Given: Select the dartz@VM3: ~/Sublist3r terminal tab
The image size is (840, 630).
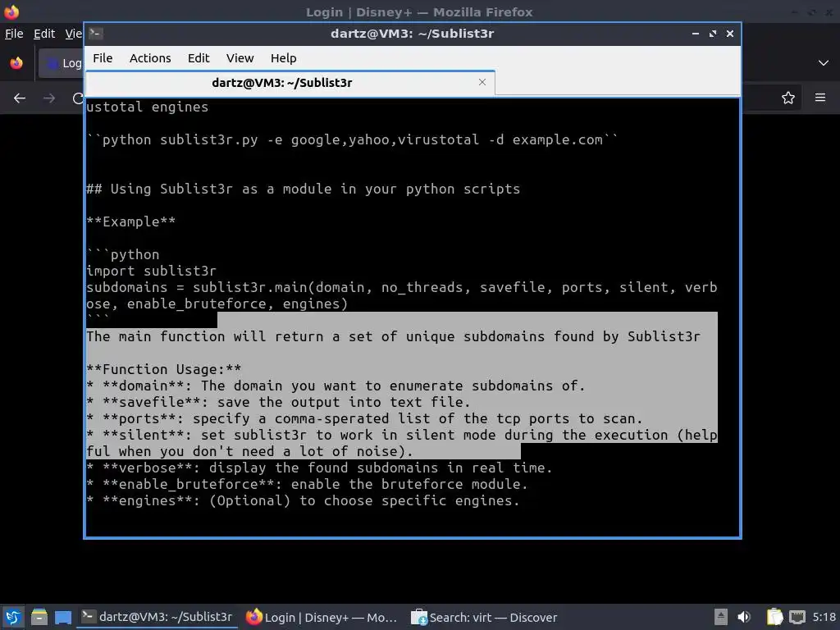Looking at the screenshot, I should click(290, 83).
